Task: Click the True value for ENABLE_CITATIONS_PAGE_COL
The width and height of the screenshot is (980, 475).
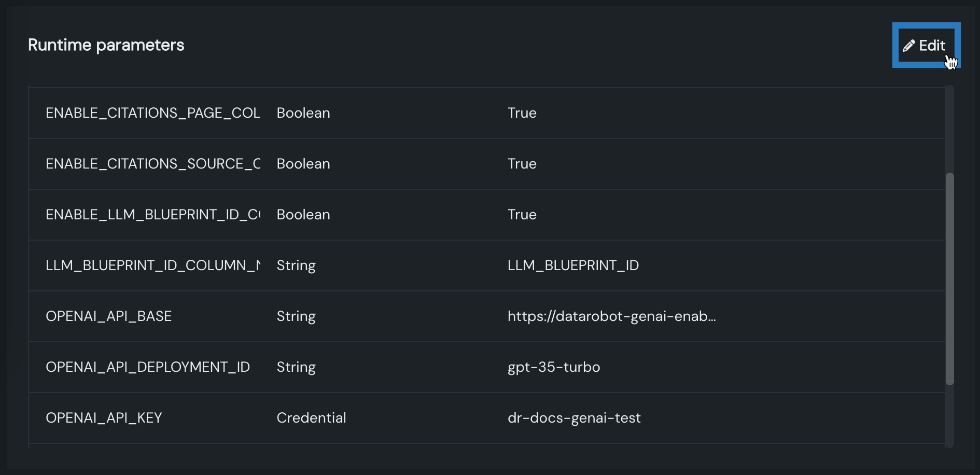Action: click(x=522, y=113)
